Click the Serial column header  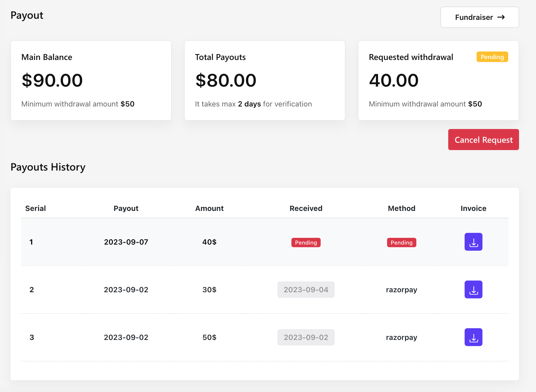click(35, 208)
